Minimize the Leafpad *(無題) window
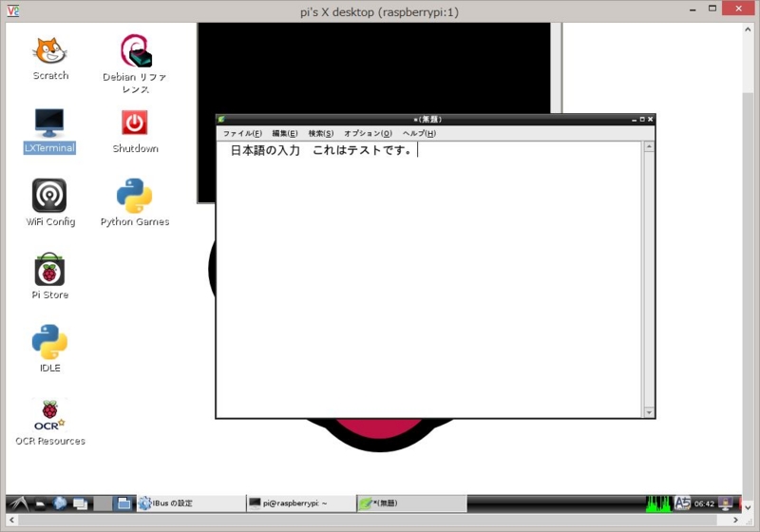This screenshot has width=760, height=532. click(x=634, y=120)
